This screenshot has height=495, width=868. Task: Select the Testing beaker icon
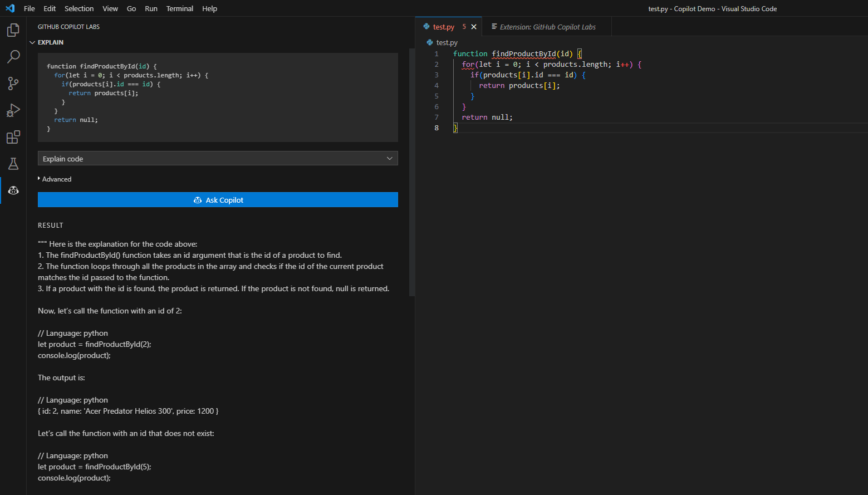13,163
